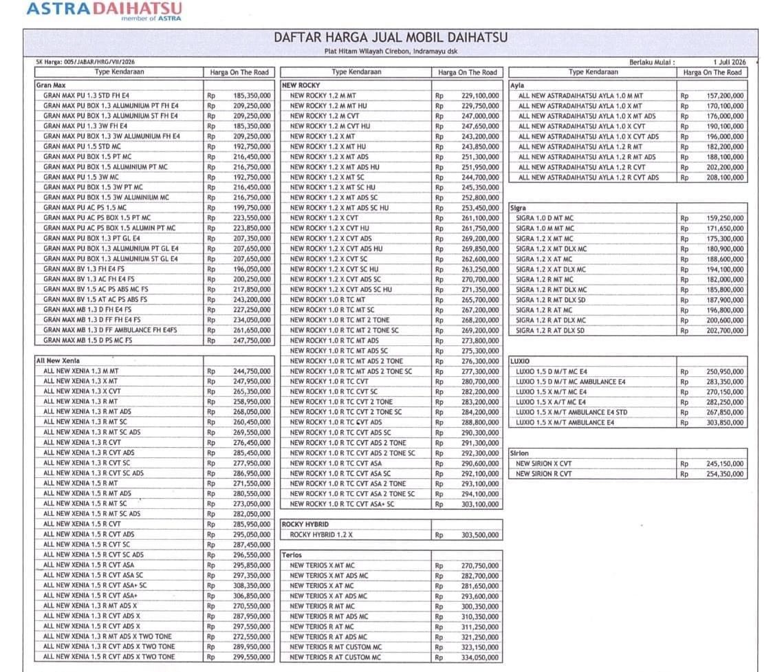This screenshot has height=672, width=784.
Task: Click the row GRAN MAX PU AC PS 1.5 MC
Action: pos(155,208)
